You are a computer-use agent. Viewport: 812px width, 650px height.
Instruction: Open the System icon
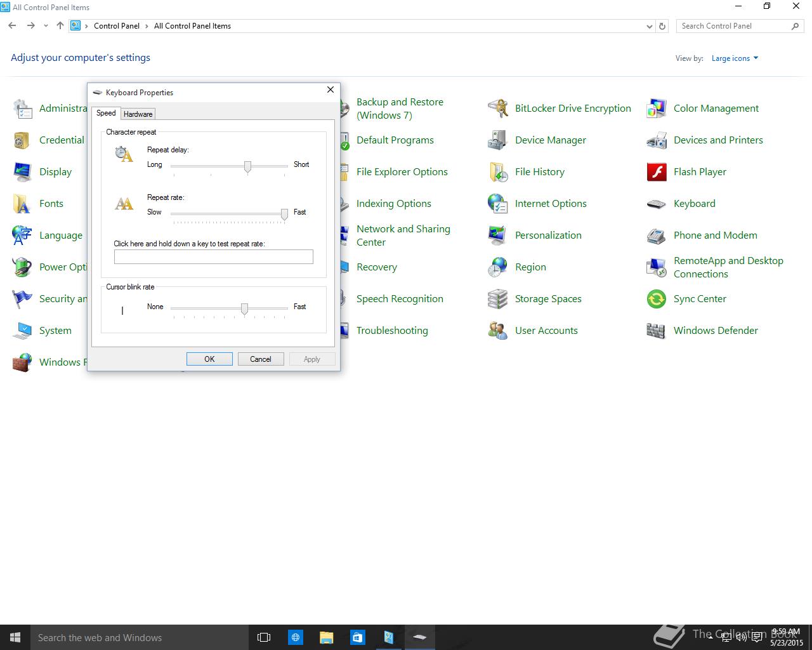(22, 331)
